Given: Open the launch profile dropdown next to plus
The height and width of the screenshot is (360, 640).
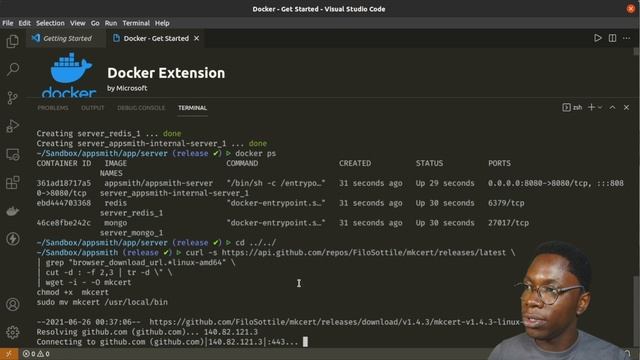Looking at the screenshot, I should click(x=600, y=107).
